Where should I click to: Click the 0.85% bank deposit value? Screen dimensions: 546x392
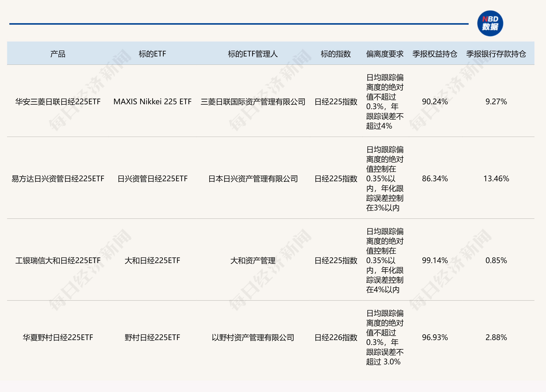[496, 260]
